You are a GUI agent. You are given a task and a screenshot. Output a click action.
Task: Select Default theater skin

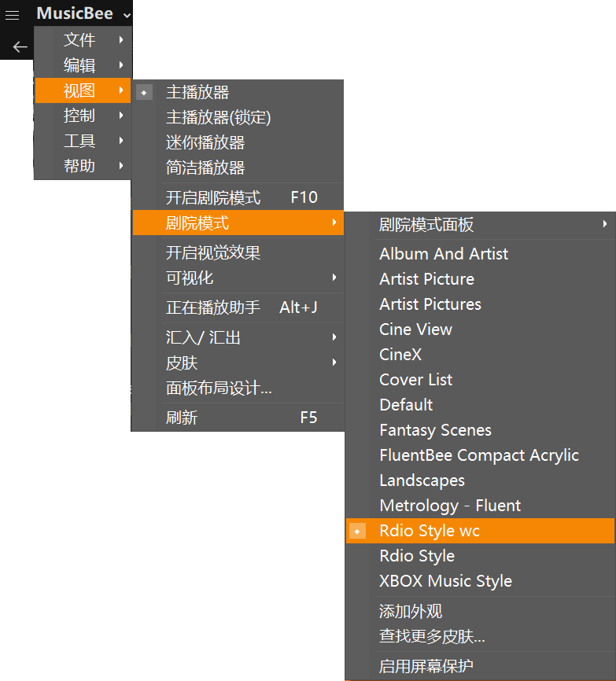click(481, 405)
